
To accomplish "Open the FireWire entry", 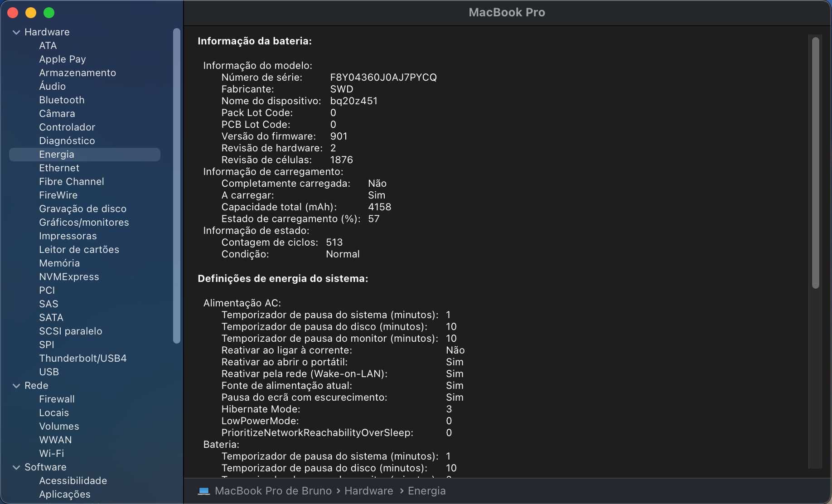I will click(x=58, y=195).
